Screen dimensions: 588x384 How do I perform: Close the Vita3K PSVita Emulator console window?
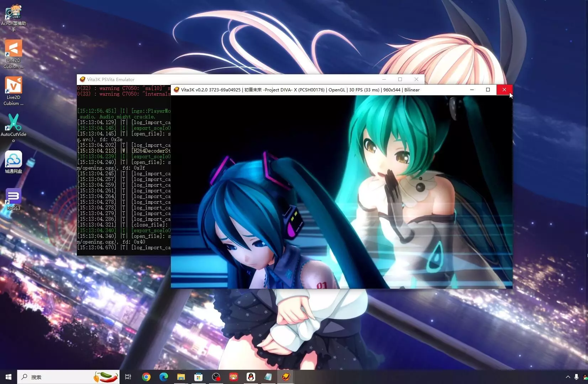[416, 79]
